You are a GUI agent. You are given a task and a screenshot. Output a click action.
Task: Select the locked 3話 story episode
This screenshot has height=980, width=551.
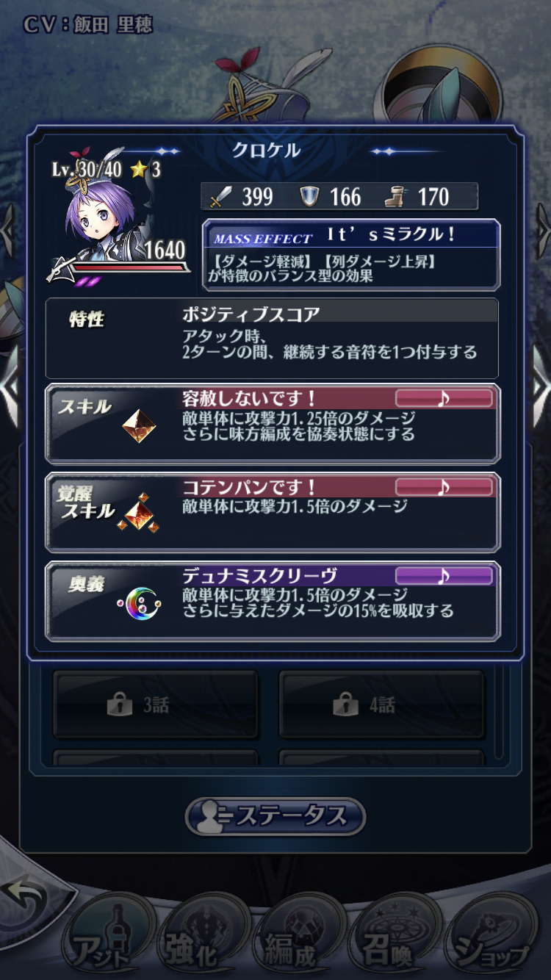click(156, 705)
